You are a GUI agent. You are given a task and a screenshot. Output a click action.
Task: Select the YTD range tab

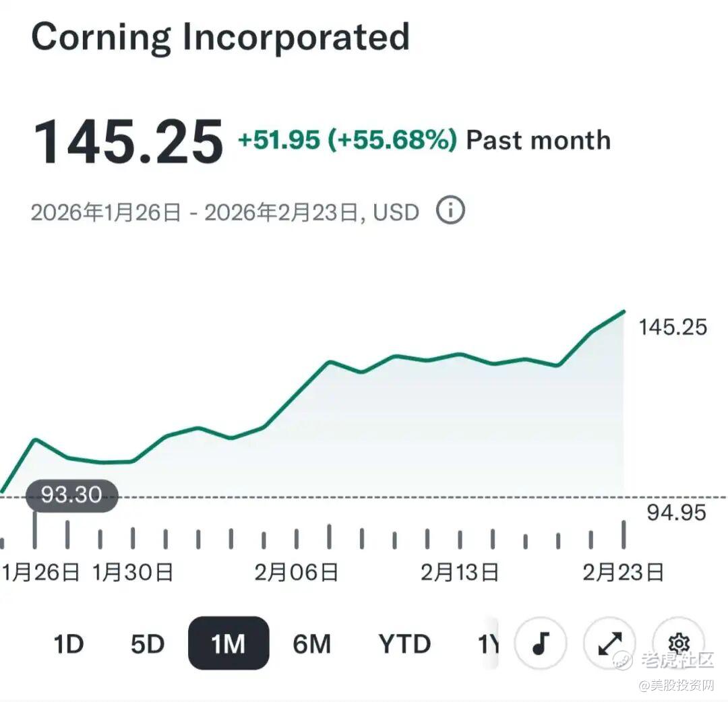point(404,645)
